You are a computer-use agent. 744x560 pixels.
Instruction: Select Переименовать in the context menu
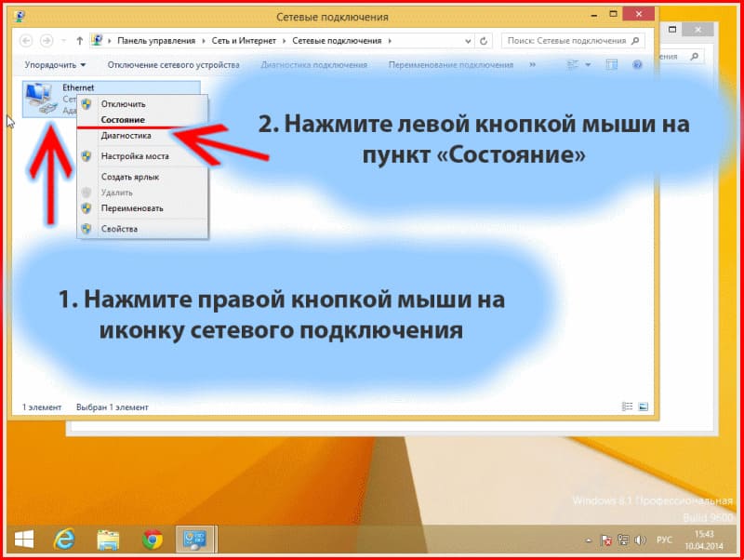click(x=142, y=208)
